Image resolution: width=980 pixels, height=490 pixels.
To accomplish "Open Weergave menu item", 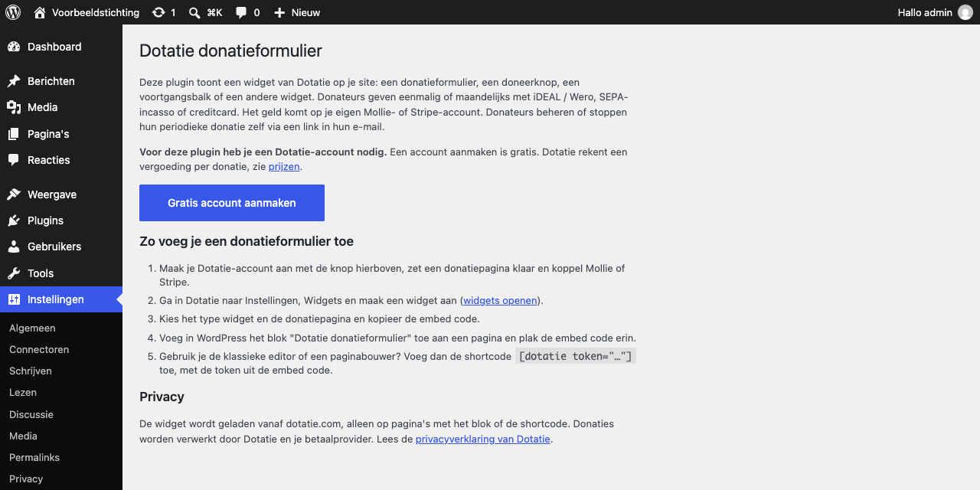I will [61, 194].
